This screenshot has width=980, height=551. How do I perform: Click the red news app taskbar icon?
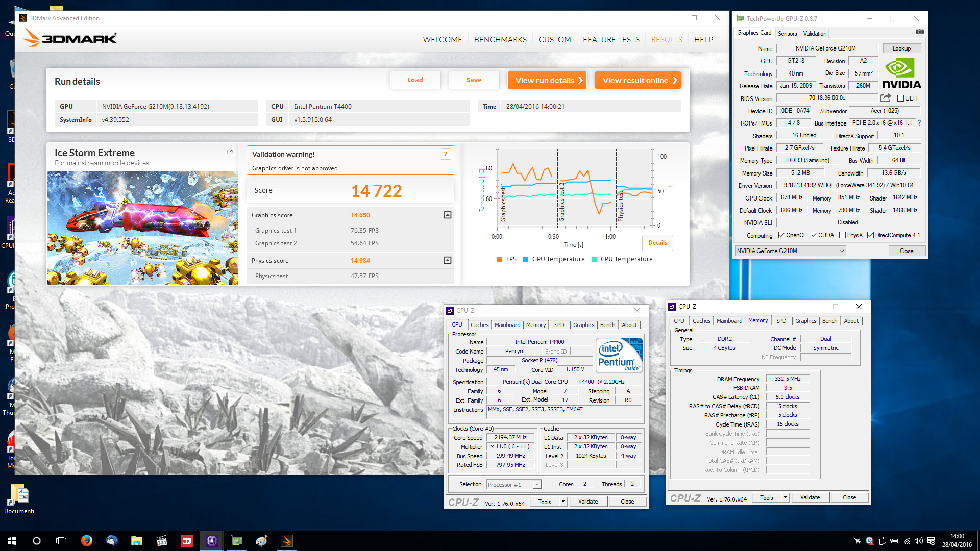point(187,541)
